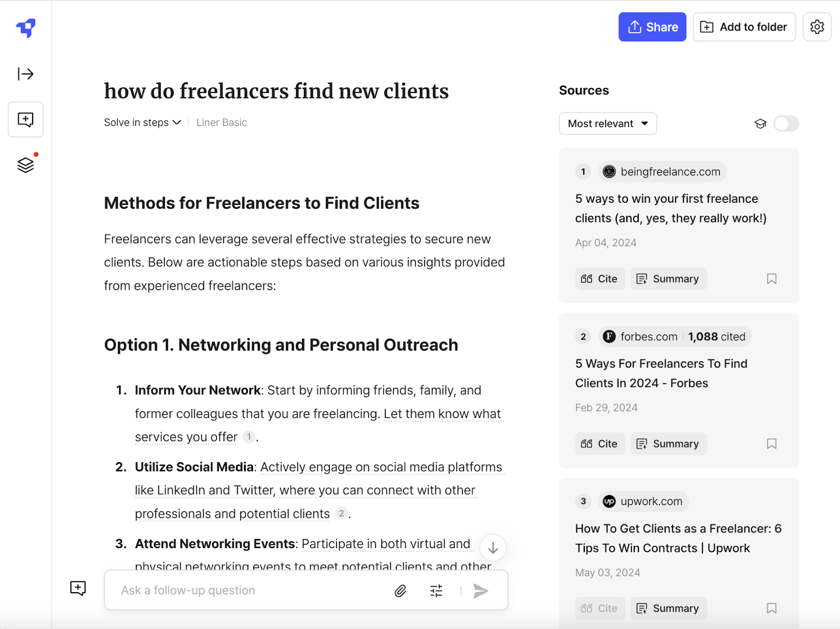
Task: Toggle academic sources mode on
Action: [786, 123]
